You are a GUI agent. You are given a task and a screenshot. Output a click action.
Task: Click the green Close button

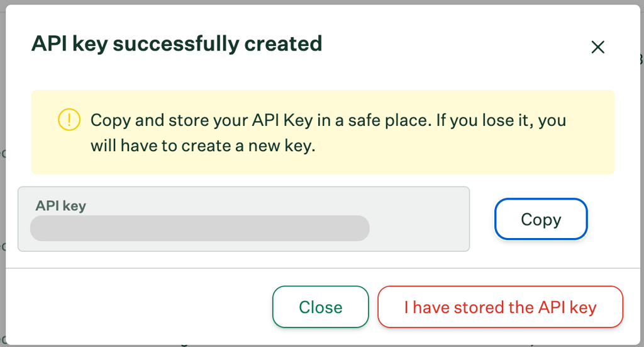(x=320, y=307)
